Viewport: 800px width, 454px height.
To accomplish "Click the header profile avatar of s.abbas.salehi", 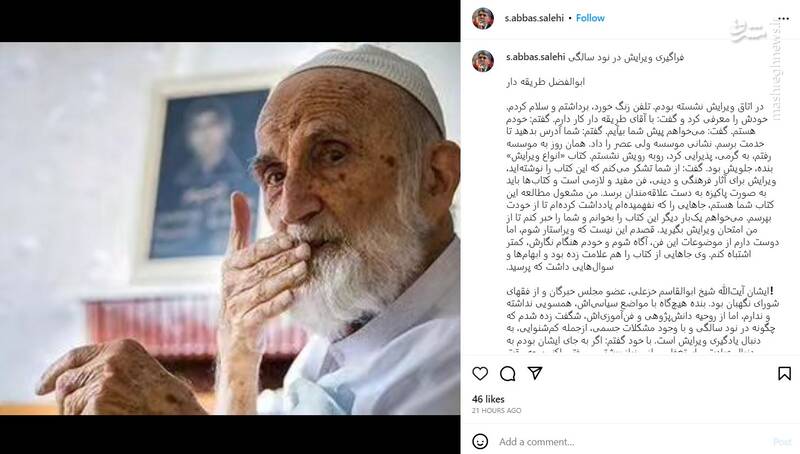I will point(483,18).
